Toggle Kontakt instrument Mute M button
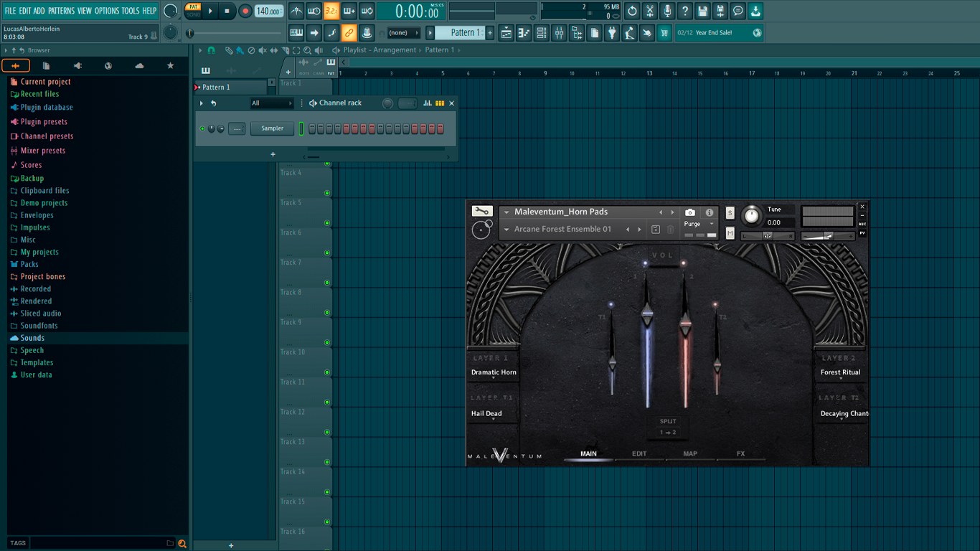Viewport: 980px width, 551px height. coord(730,233)
